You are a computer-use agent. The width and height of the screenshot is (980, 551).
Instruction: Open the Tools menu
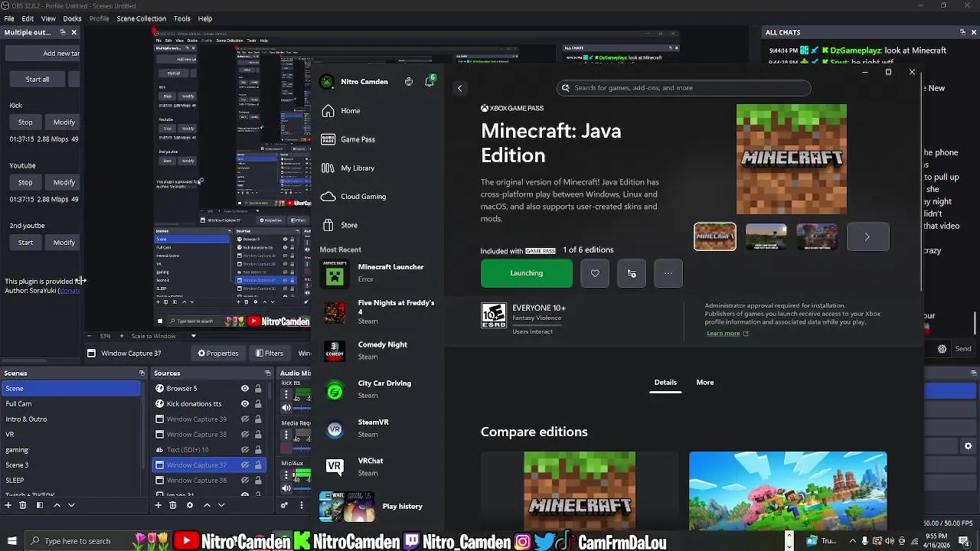pos(181,18)
